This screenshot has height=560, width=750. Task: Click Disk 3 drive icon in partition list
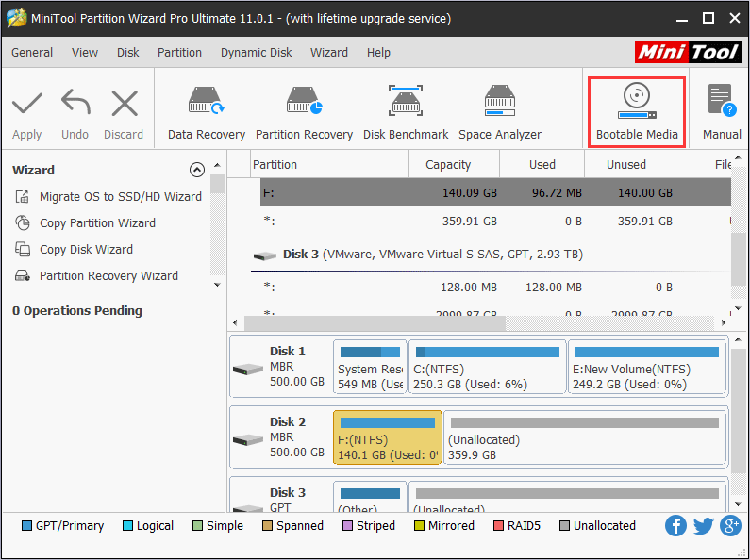click(x=264, y=255)
